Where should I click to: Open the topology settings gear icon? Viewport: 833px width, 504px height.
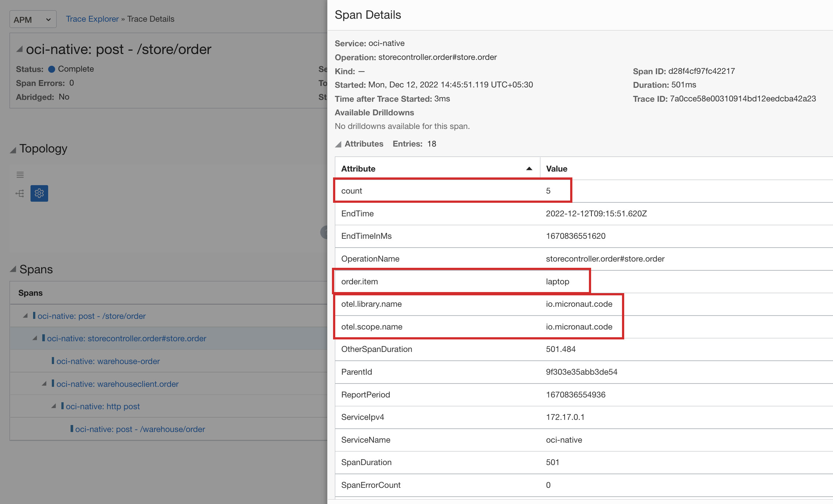[39, 193]
